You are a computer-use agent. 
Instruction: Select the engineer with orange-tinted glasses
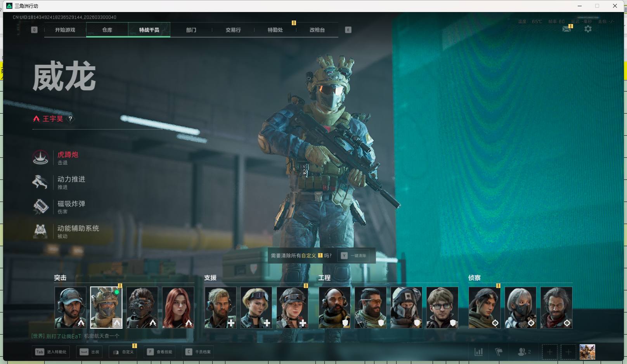[x=371, y=307]
